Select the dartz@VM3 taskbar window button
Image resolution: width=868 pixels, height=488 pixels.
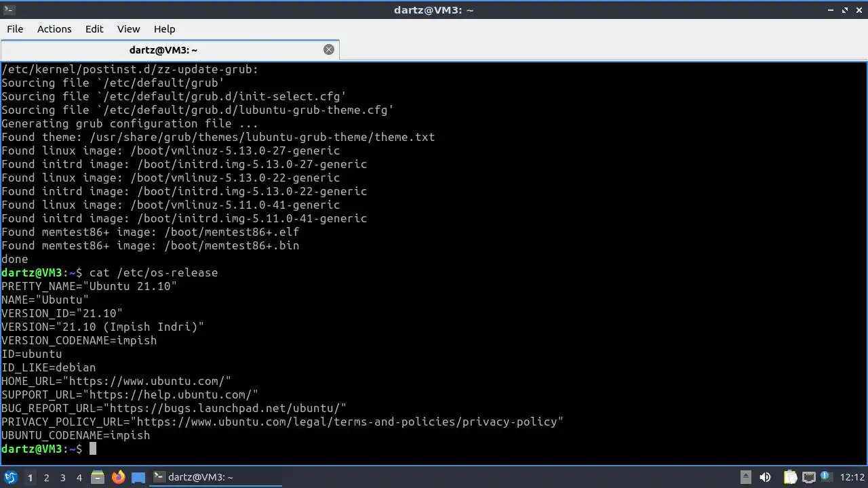coord(216,477)
